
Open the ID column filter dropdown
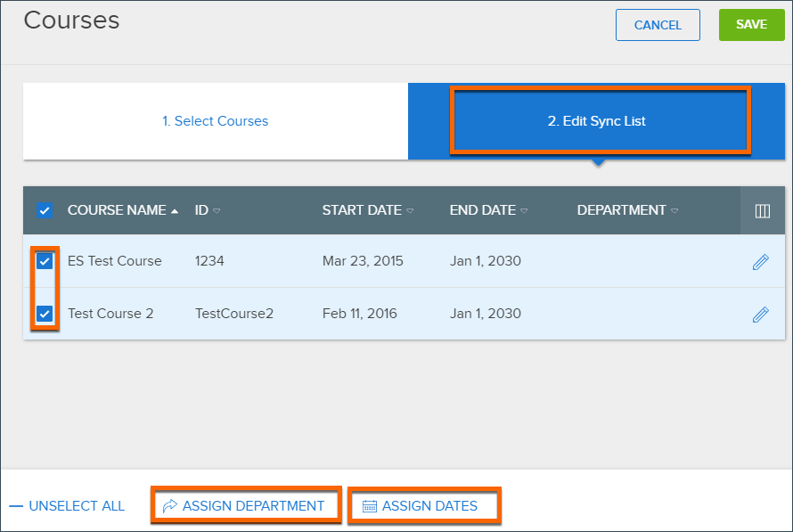coord(217,210)
